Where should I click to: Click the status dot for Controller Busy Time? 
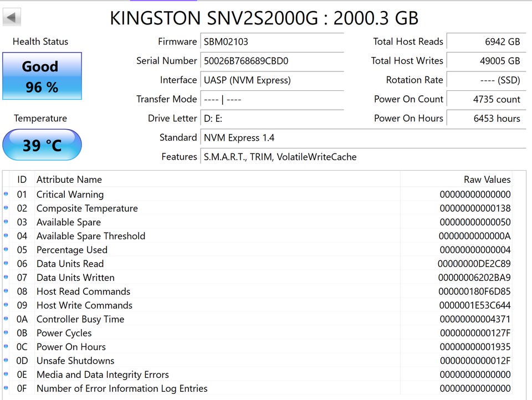point(6,319)
